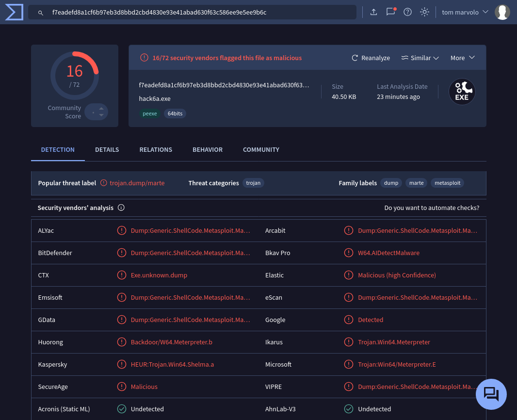
Task: Click the trojan.dump/marte threat label
Action: coord(137,183)
